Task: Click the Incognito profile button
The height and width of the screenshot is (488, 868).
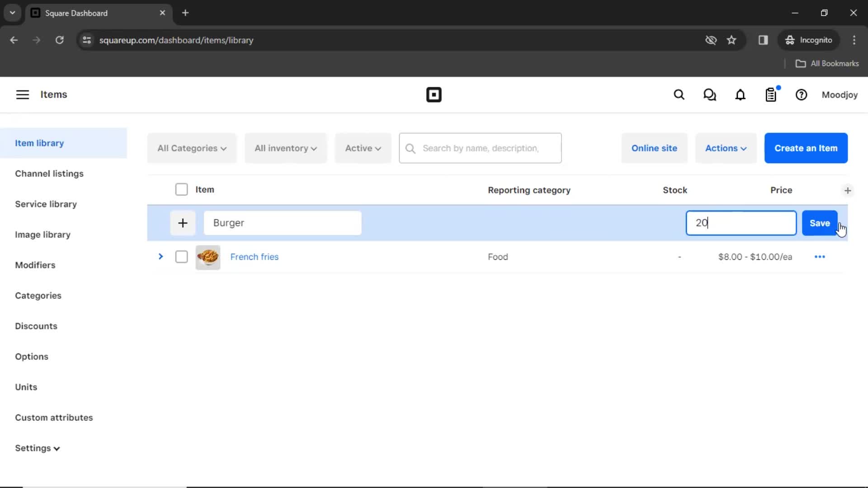Action: 808,40
